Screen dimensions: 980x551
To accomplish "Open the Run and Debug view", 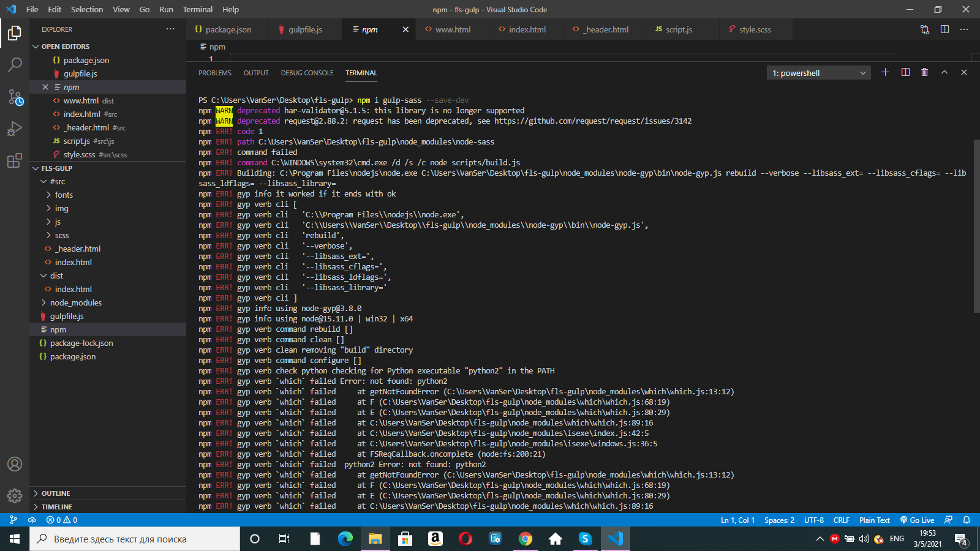I will pos(15,129).
